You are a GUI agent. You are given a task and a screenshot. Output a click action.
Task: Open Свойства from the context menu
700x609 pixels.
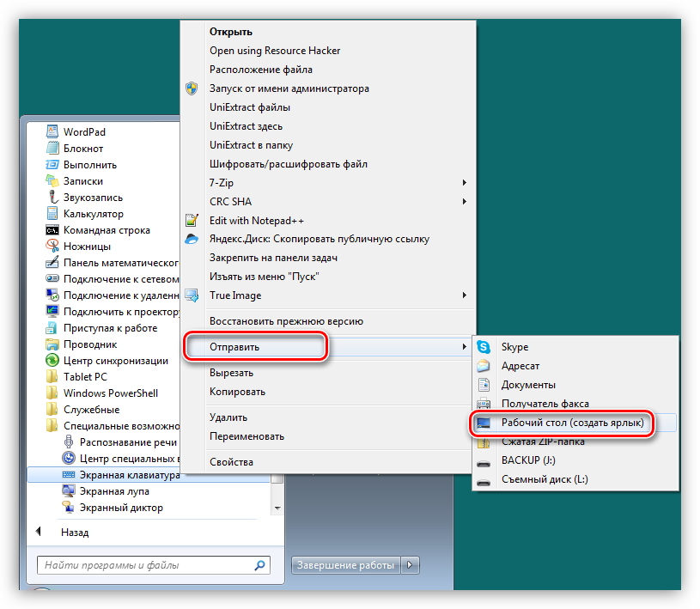(x=231, y=462)
